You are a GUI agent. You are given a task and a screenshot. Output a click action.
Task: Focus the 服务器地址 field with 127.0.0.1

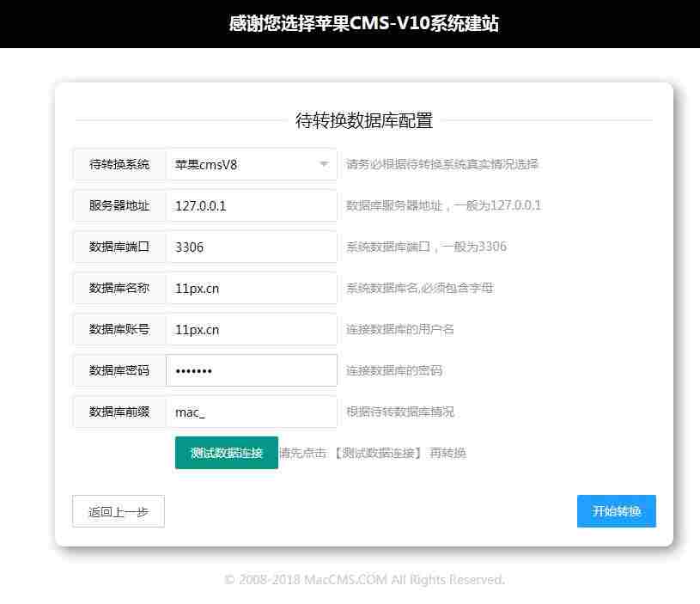[x=252, y=206]
